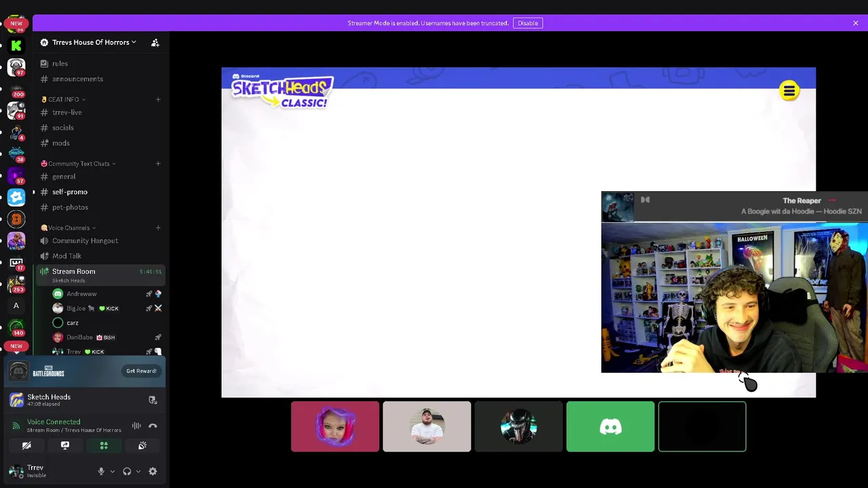
Task: Select the black participant tile with green border
Action: click(702, 427)
